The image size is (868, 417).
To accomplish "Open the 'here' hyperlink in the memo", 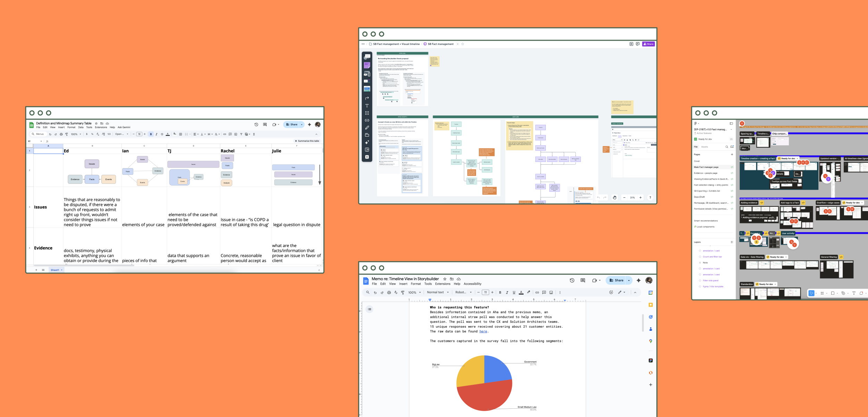I will (483, 331).
